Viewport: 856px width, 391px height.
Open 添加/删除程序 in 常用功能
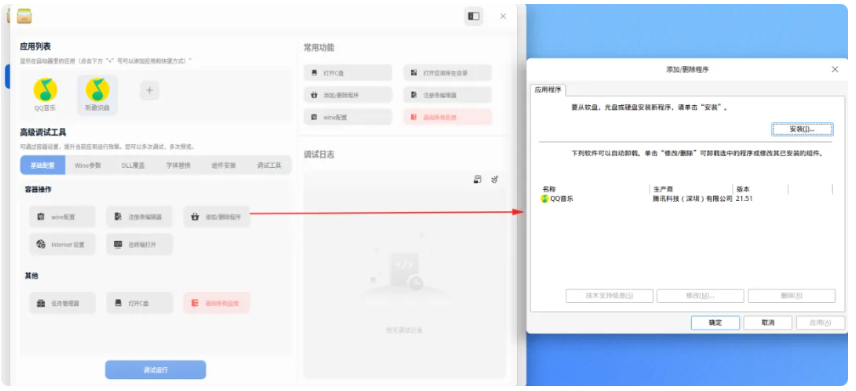point(348,95)
